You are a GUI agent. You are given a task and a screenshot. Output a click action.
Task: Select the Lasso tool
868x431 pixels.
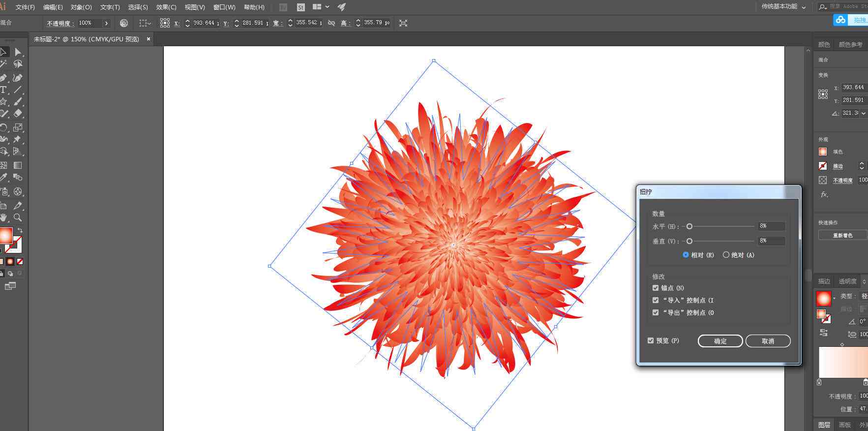(x=18, y=64)
